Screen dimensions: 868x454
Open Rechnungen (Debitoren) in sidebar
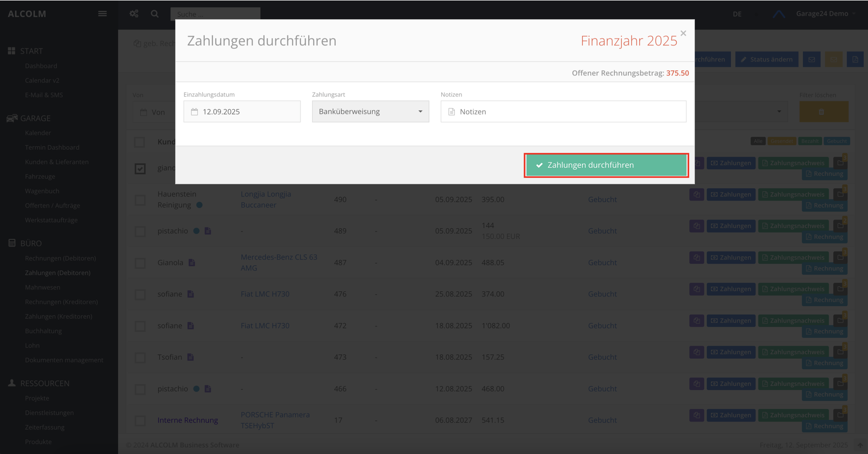(60, 258)
